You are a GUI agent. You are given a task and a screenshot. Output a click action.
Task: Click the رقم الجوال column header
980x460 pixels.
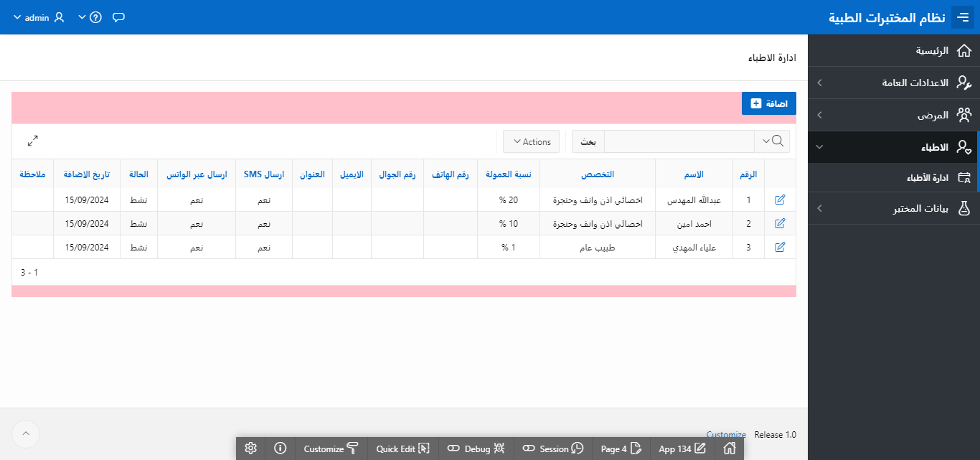click(x=397, y=174)
